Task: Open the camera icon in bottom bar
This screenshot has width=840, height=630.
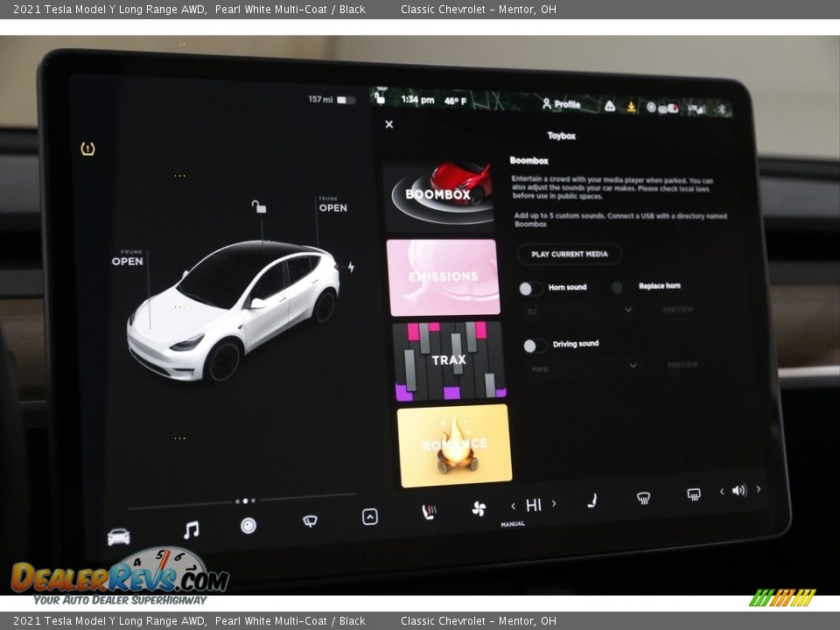Action: tap(248, 526)
